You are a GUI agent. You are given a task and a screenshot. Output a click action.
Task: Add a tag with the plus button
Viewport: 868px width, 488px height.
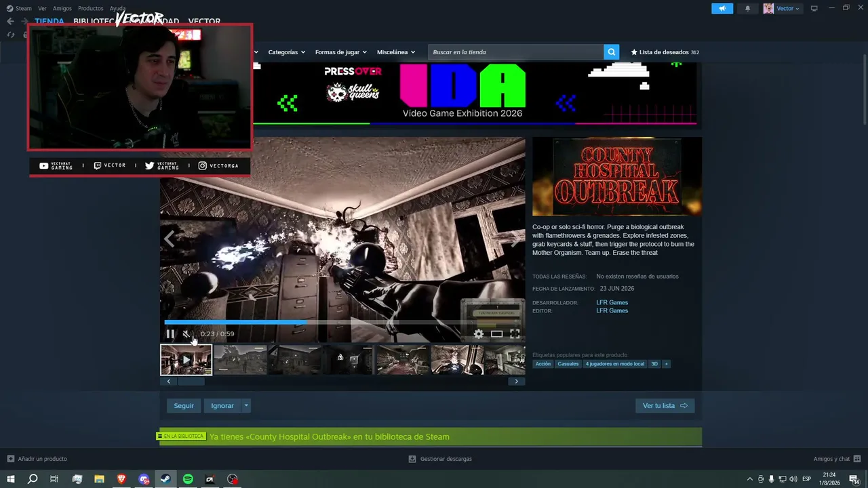tap(666, 364)
